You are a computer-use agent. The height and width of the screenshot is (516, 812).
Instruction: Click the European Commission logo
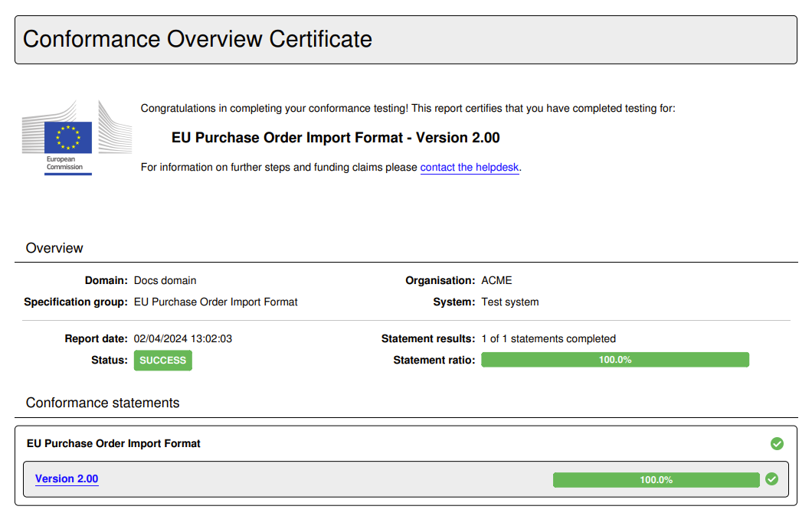76,136
